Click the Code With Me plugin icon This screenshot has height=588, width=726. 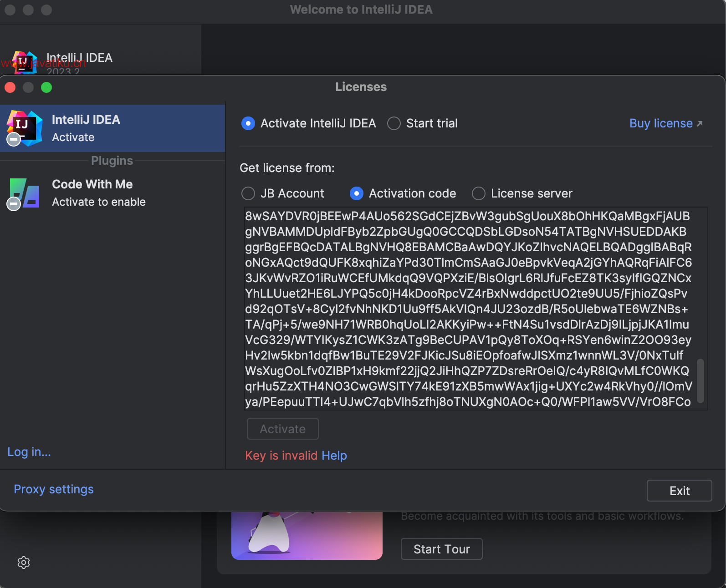tap(24, 193)
